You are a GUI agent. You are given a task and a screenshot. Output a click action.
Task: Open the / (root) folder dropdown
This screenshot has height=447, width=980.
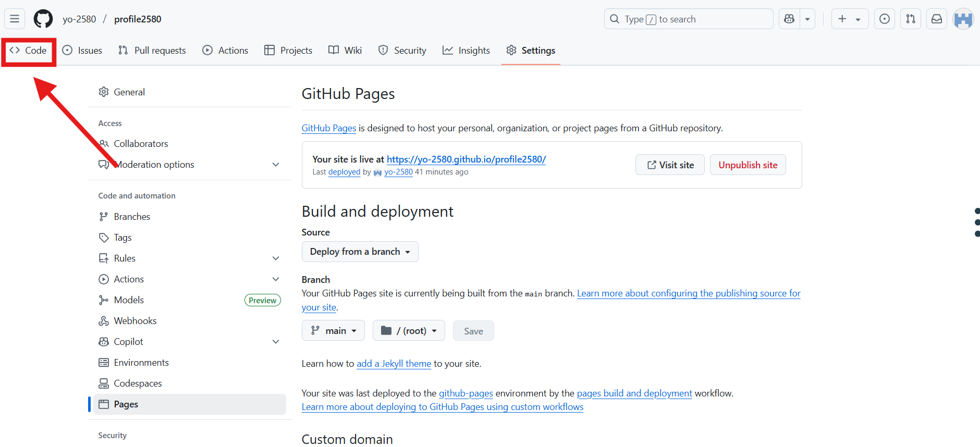click(x=409, y=330)
